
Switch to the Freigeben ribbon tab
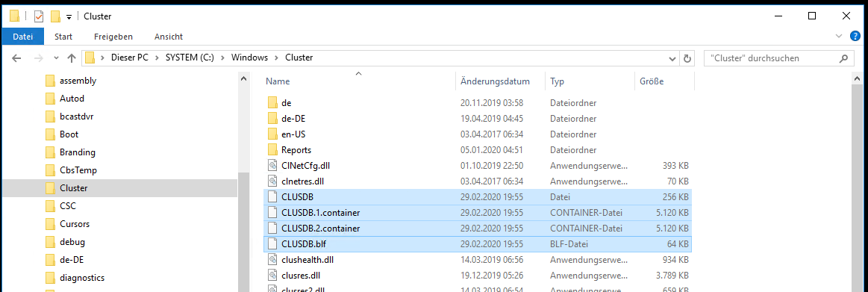click(x=113, y=37)
